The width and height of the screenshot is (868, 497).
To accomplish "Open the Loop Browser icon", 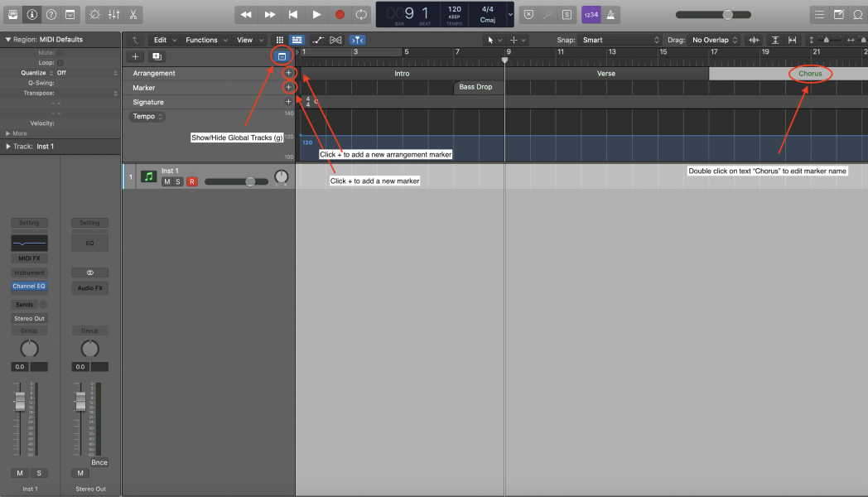I will point(858,14).
